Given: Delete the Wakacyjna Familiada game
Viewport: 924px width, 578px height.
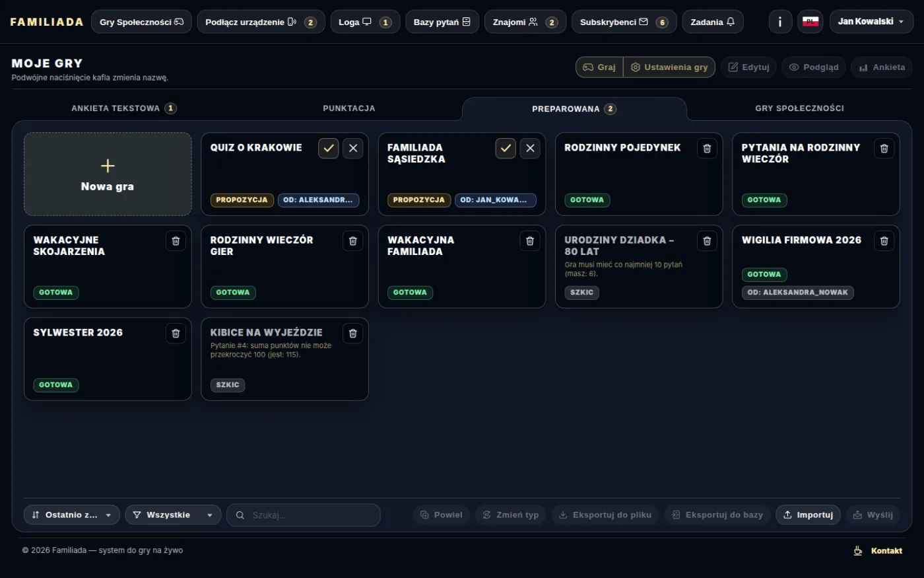Looking at the screenshot, I should 530,240.
